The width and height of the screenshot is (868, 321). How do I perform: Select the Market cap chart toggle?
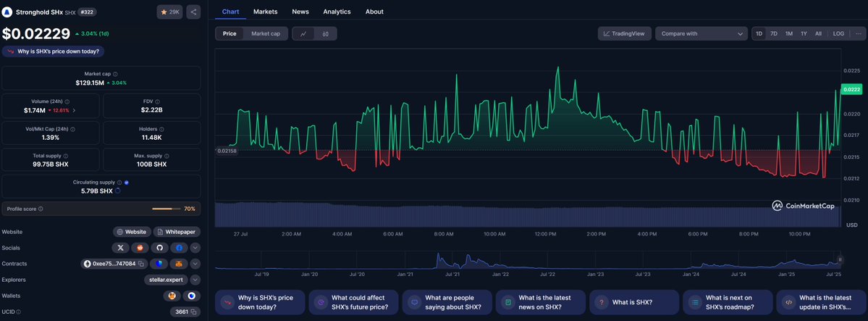pos(266,34)
